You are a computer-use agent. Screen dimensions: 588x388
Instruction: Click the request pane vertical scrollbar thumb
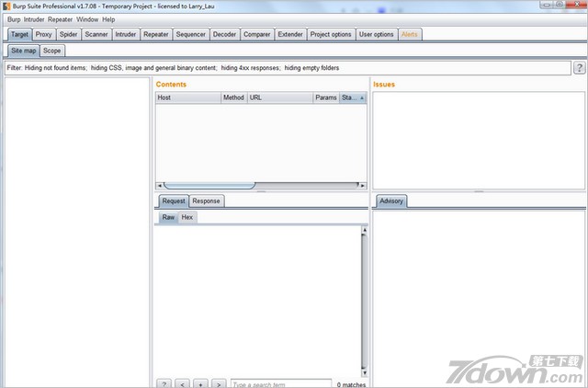[x=364, y=302]
